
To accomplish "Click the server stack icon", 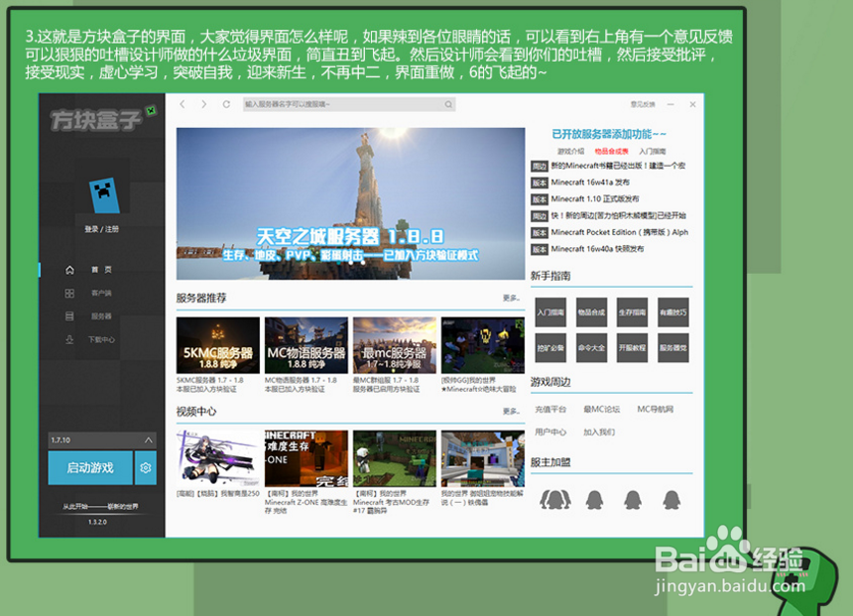I will pyautogui.click(x=69, y=316).
